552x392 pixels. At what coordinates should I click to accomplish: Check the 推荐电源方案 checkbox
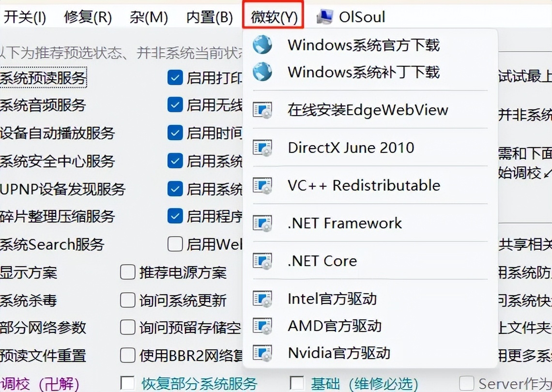[127, 272]
